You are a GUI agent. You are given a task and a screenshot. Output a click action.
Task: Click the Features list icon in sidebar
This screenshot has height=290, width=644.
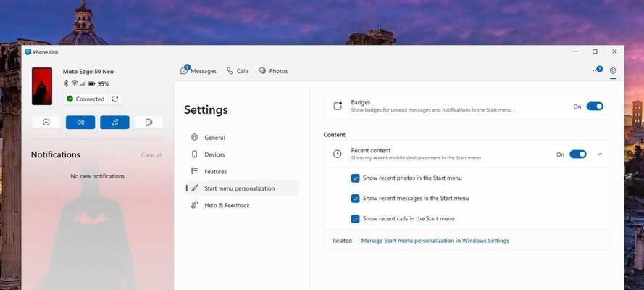pyautogui.click(x=195, y=171)
